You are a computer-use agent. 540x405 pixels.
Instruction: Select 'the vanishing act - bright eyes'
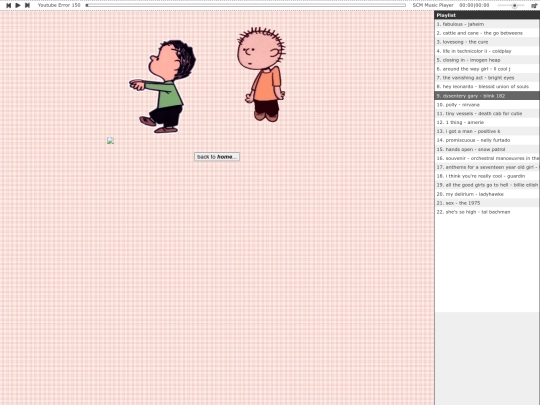pyautogui.click(x=487, y=78)
